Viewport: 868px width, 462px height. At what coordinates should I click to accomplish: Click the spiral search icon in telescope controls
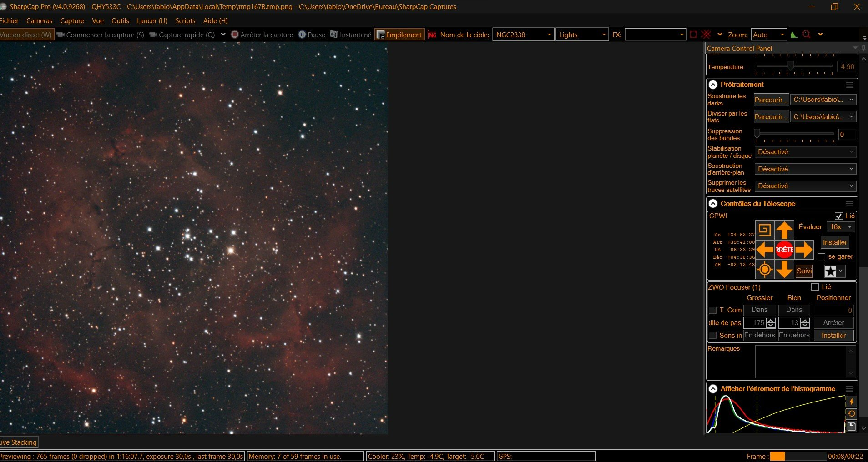tap(765, 230)
